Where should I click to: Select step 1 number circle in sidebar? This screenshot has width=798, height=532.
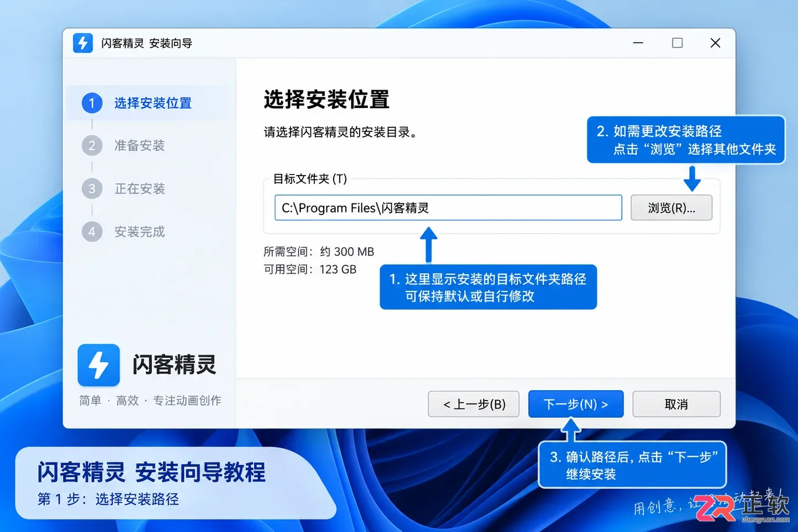point(92,103)
